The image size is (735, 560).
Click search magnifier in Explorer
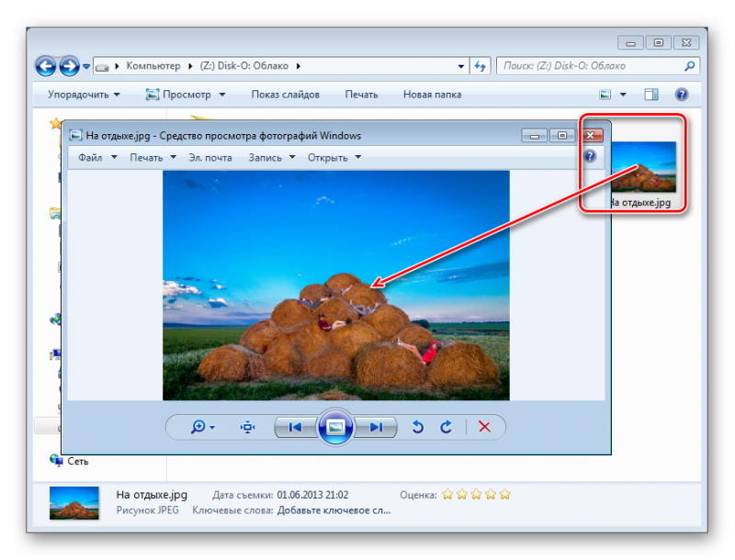tap(689, 66)
